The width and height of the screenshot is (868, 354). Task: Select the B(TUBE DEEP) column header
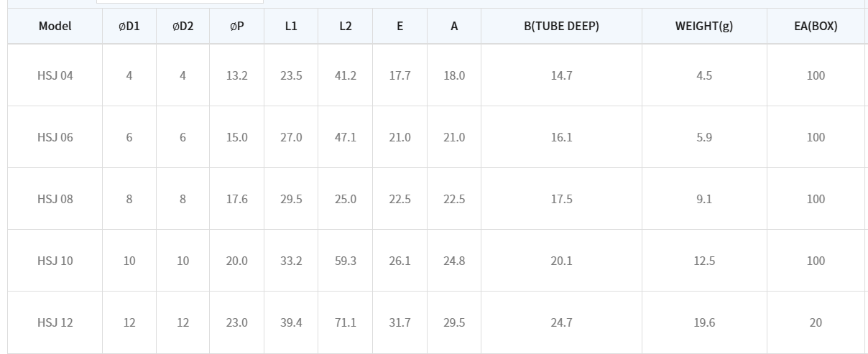click(561, 27)
